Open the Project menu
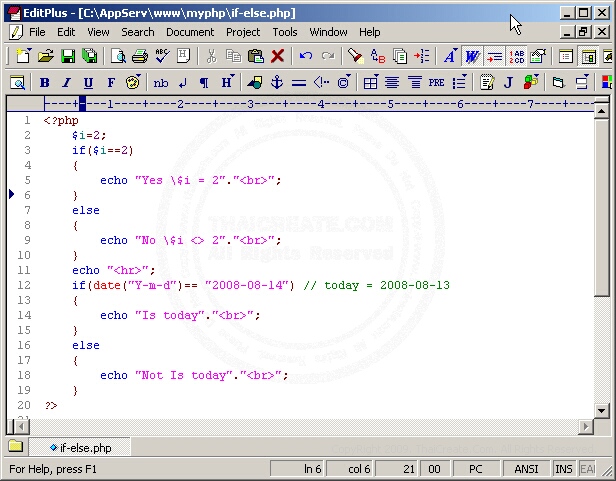 (243, 32)
